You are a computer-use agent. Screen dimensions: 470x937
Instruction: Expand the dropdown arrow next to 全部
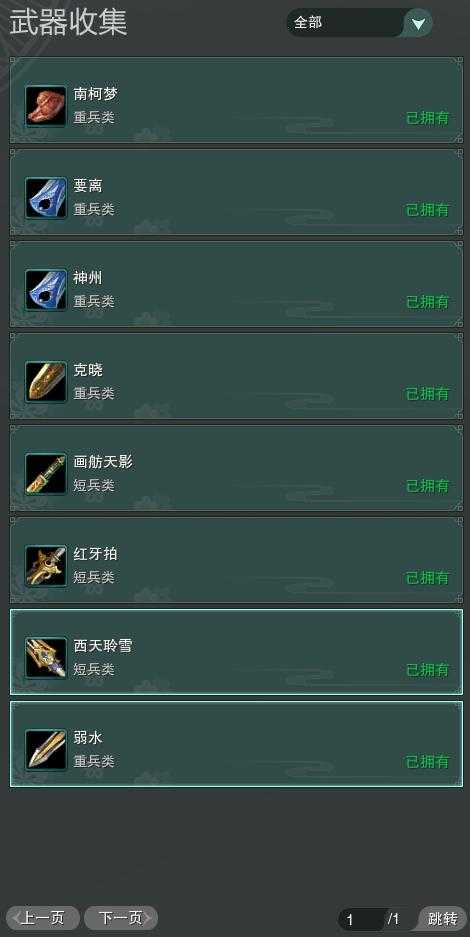(419, 23)
